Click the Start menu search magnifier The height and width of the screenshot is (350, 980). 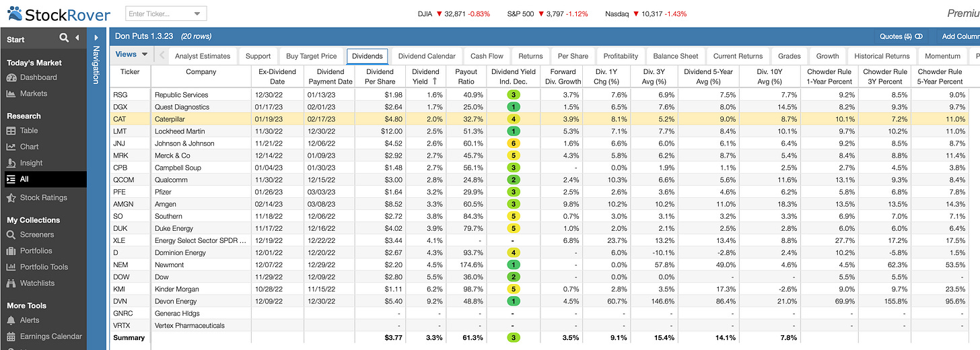pos(64,38)
